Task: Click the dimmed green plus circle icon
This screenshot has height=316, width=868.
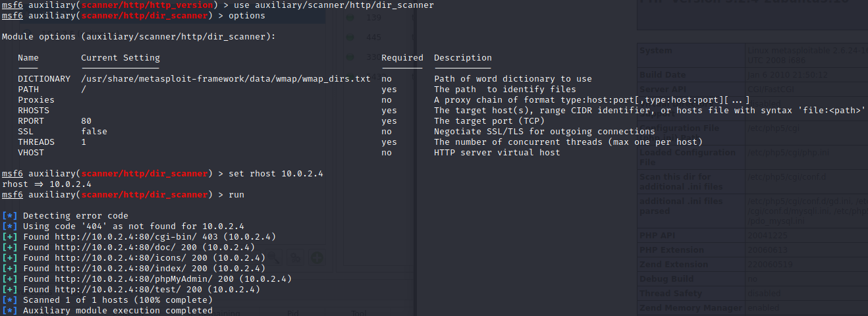Action: pos(317,257)
